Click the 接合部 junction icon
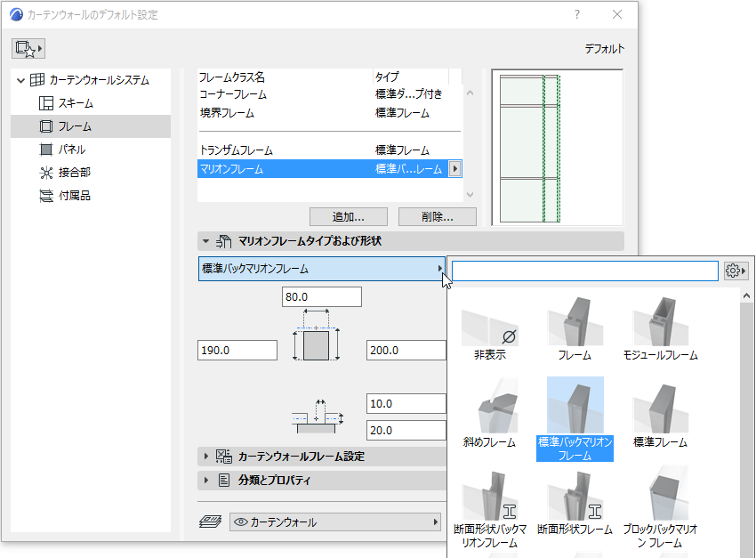Viewport: 756px width, 558px height. click(x=46, y=173)
